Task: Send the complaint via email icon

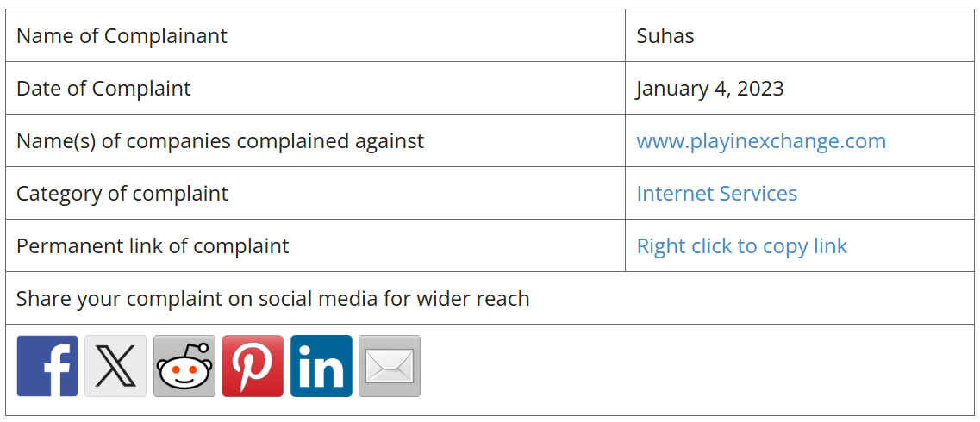Action: (x=390, y=366)
